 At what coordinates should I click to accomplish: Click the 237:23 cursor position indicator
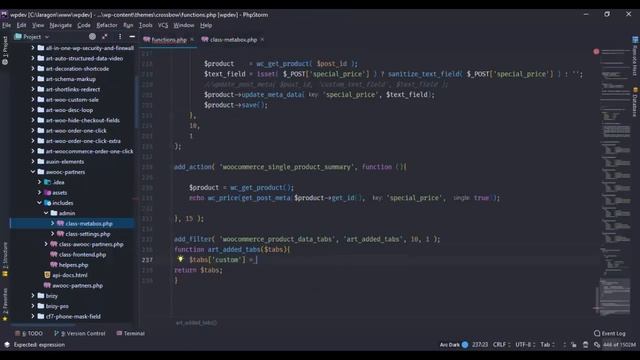pyautogui.click(x=480, y=344)
